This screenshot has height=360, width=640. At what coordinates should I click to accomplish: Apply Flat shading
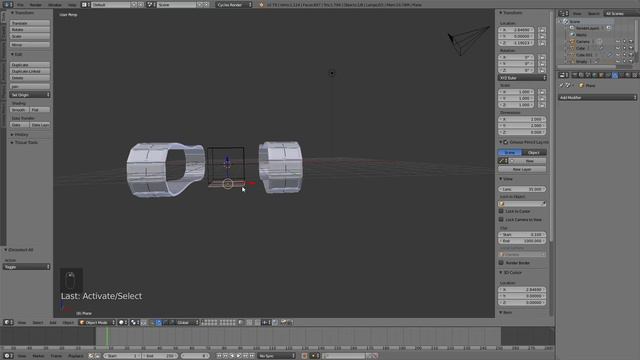[x=40, y=110]
